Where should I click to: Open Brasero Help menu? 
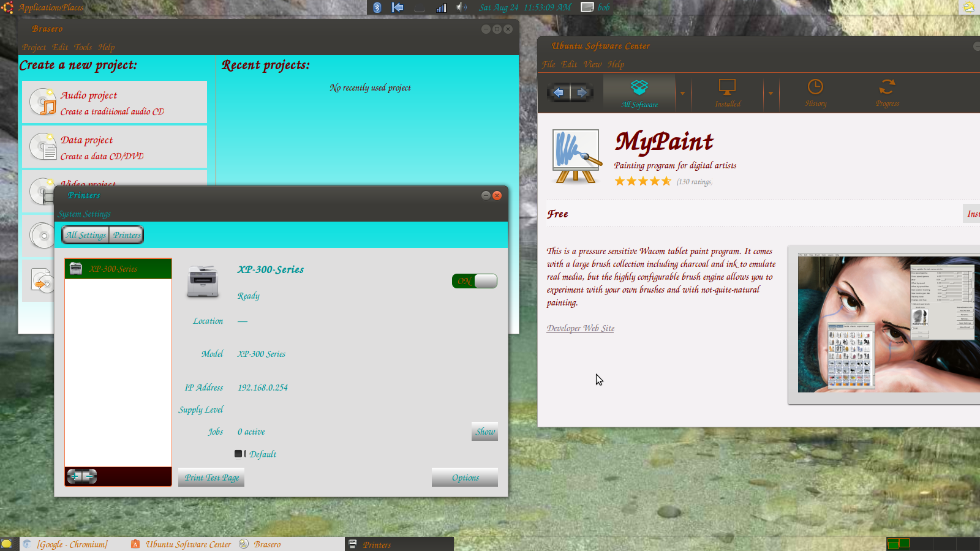tap(106, 47)
